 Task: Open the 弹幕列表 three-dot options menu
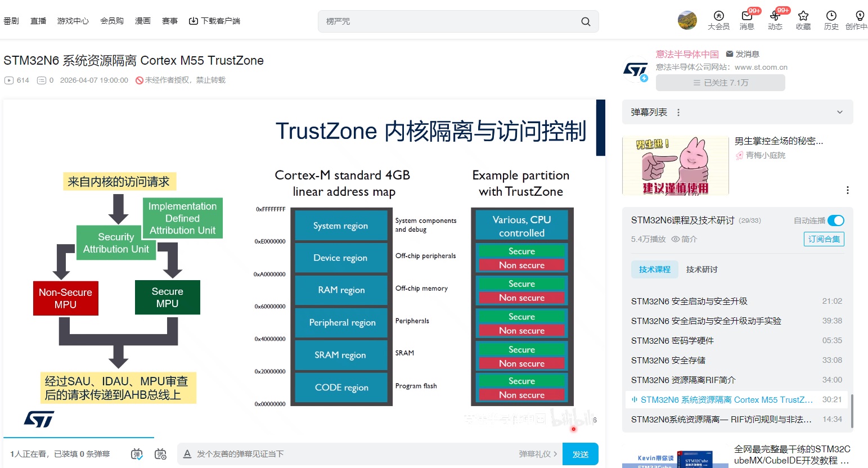click(x=678, y=112)
